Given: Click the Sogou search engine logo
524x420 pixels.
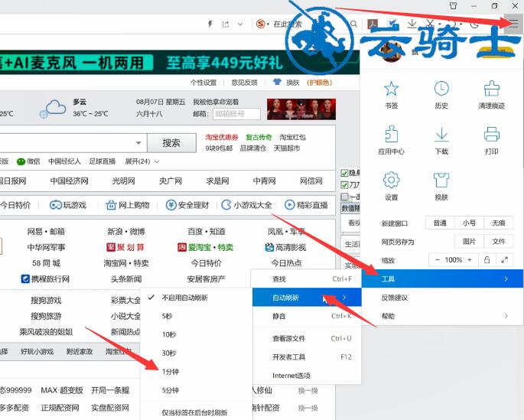Looking at the screenshot, I should pyautogui.click(x=260, y=24).
